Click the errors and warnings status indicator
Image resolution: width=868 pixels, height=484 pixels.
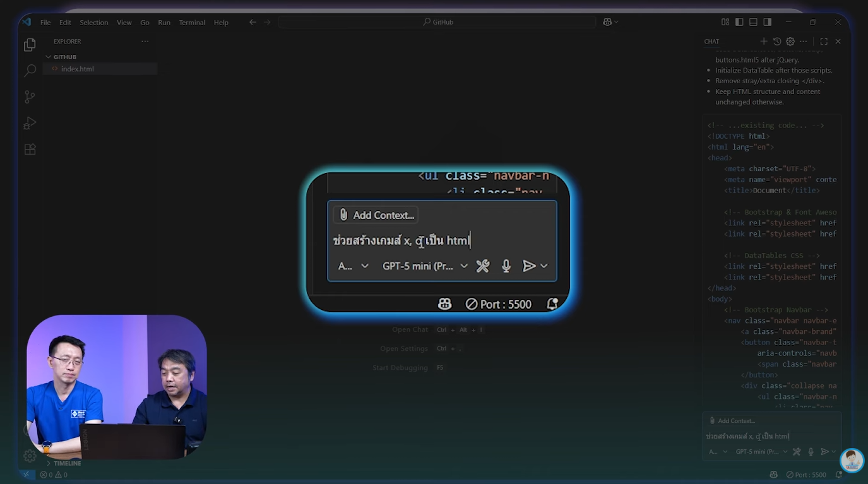tap(54, 475)
